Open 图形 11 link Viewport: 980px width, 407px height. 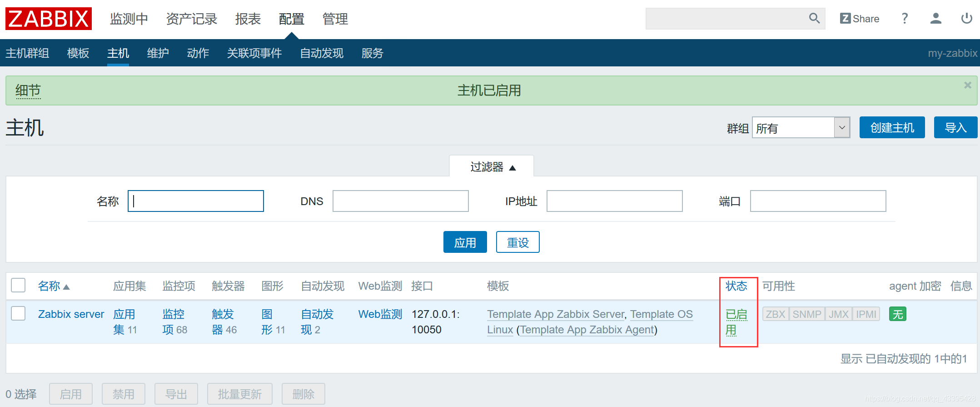pyautogui.click(x=268, y=322)
